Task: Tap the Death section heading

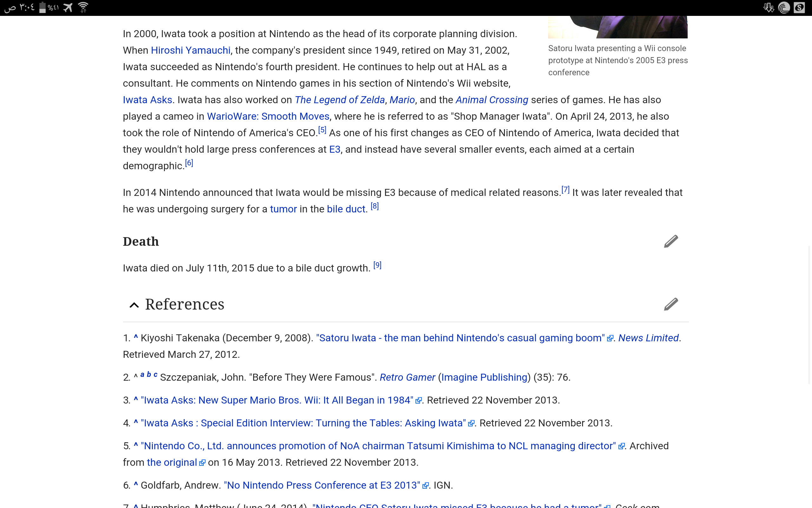Action: (x=141, y=242)
